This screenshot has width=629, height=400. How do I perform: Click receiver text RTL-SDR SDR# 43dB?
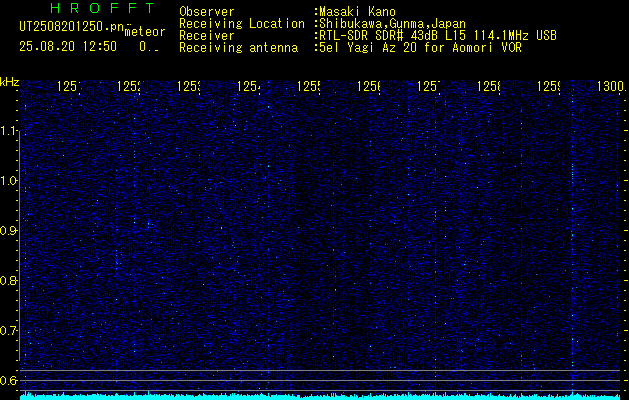pyautogui.click(x=378, y=36)
